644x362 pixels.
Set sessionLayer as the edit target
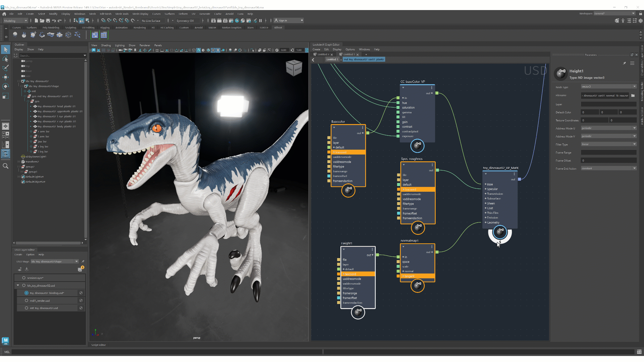pyautogui.click(x=24, y=278)
